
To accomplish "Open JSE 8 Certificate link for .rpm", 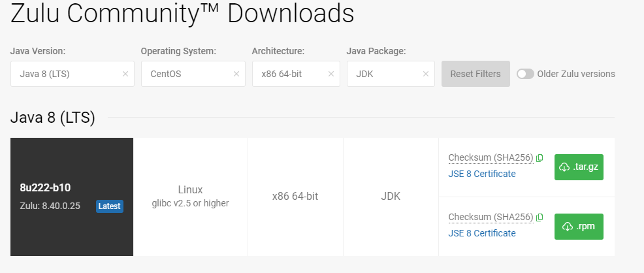I will (x=482, y=233).
